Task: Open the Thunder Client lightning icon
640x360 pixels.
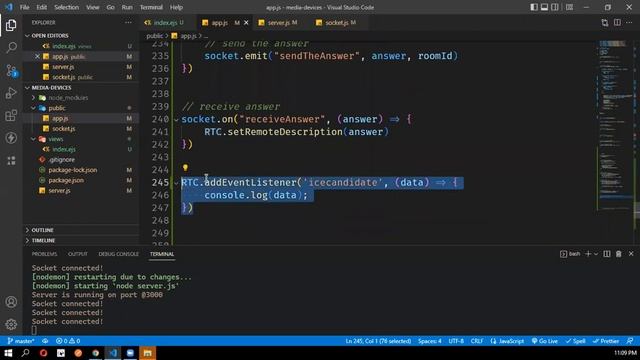Action: (11, 138)
